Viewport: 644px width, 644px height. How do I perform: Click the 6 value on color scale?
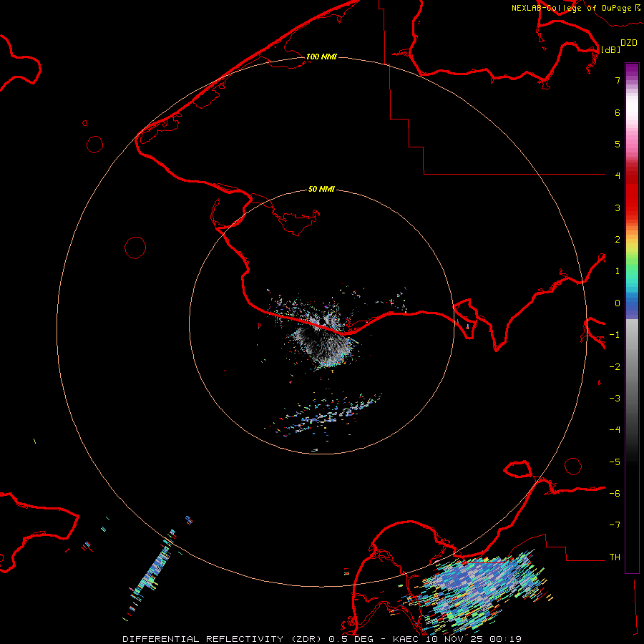(x=618, y=112)
